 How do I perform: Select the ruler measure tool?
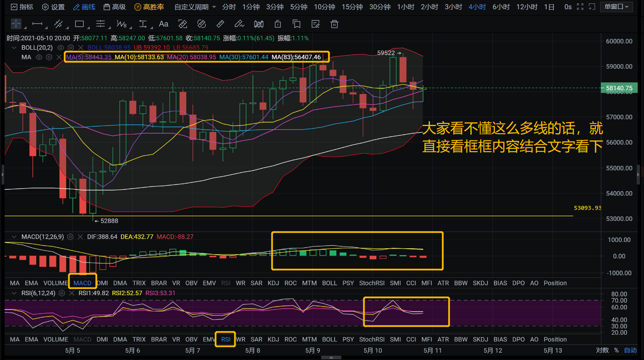coord(220,24)
